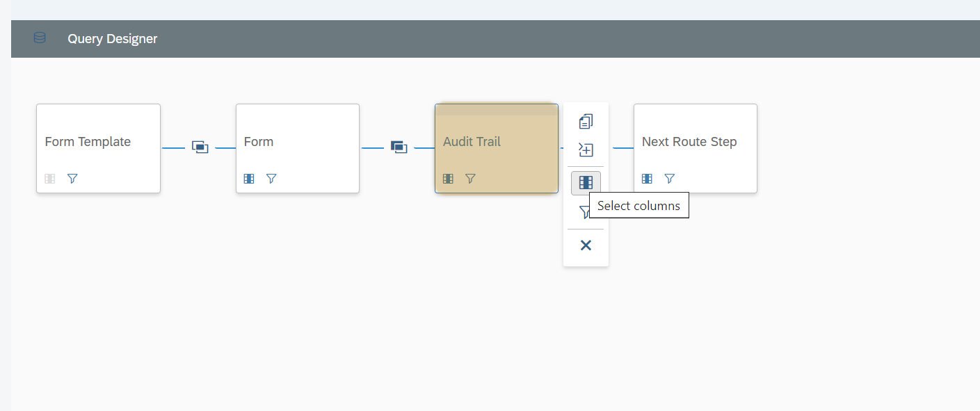Click join icon between Form and Audit Trail
This screenshot has width=980, height=411.
coord(399,147)
